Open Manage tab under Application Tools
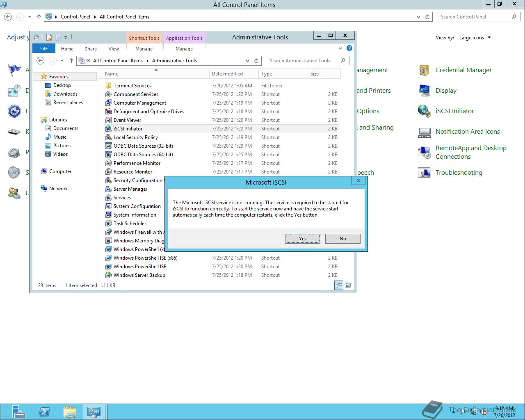 tap(184, 49)
